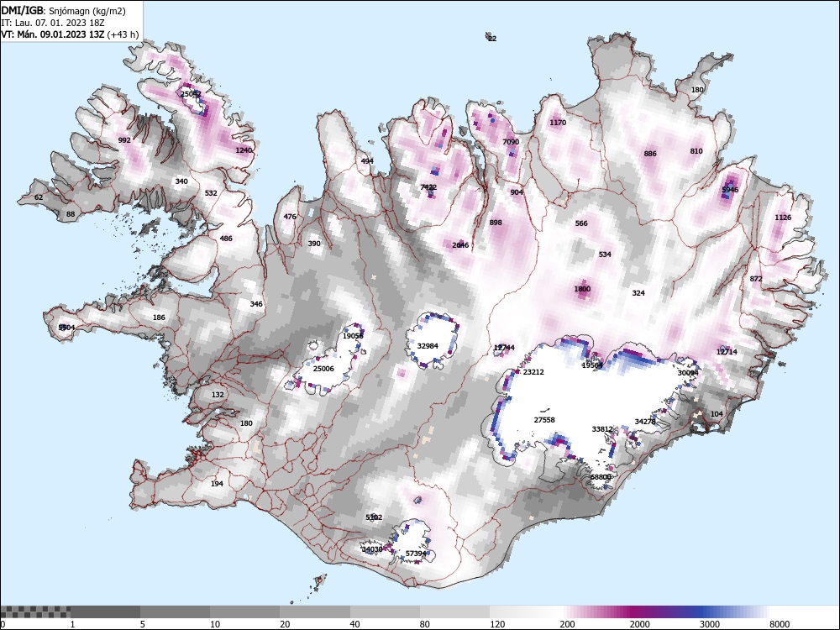The image size is (840, 630).
Task: Click the glacier value 34278
Action: coord(645,422)
